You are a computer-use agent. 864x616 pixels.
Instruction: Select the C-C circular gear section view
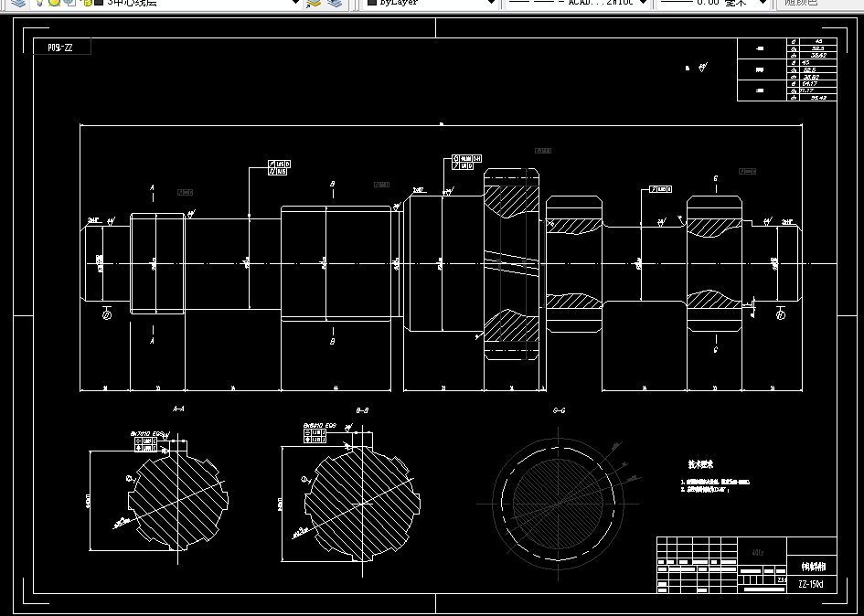click(559, 504)
